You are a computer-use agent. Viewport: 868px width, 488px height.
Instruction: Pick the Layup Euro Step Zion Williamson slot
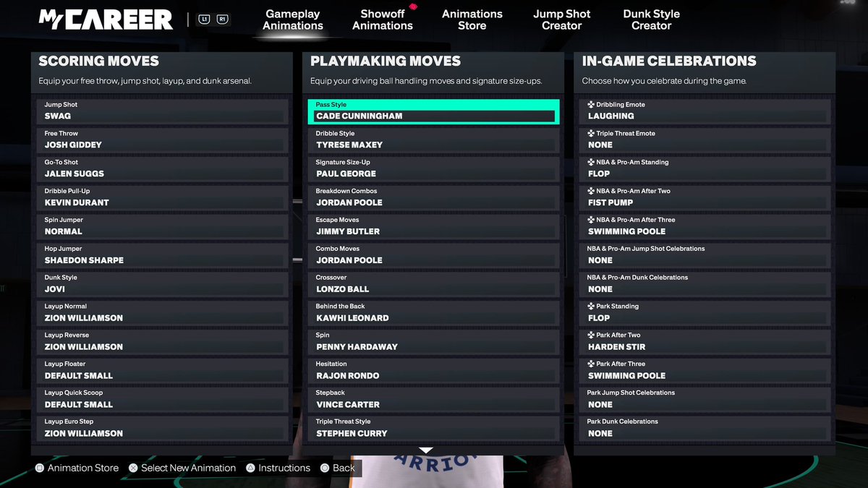tap(162, 429)
